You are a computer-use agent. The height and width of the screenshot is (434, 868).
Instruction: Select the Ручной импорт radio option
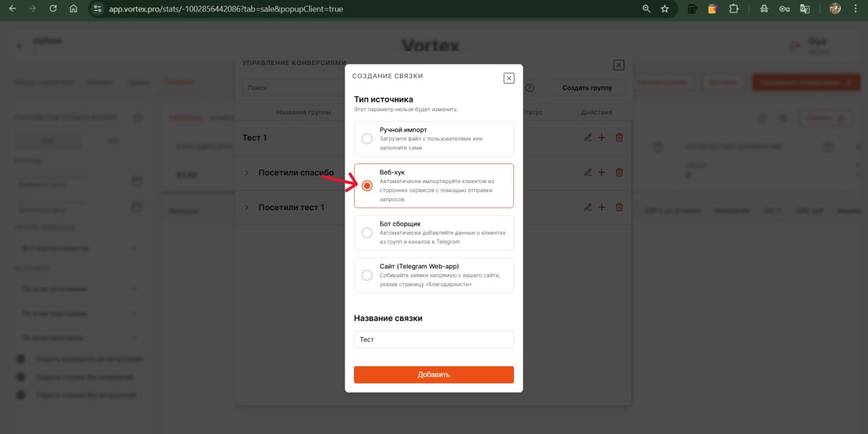point(367,139)
